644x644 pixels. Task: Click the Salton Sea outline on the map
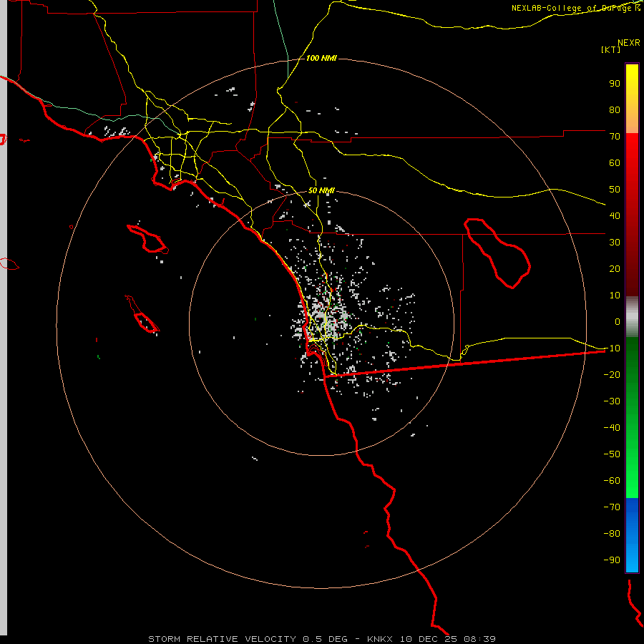coord(497,253)
